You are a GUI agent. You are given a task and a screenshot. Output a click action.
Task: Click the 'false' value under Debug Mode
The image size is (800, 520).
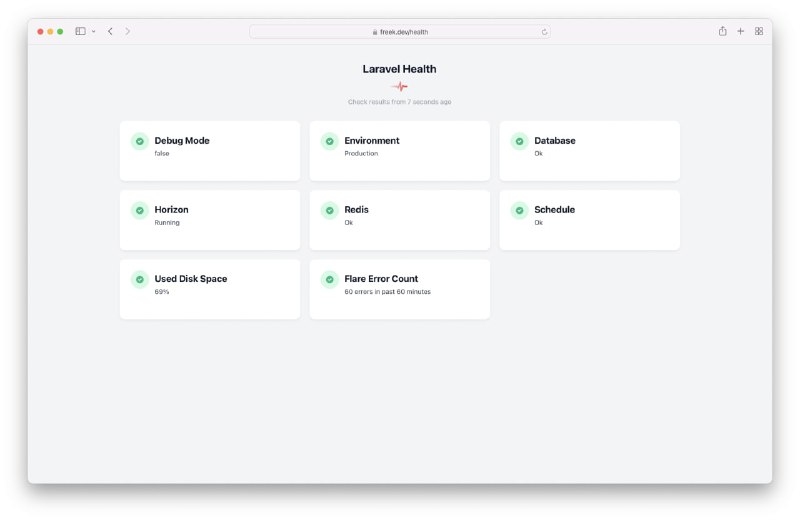162,153
